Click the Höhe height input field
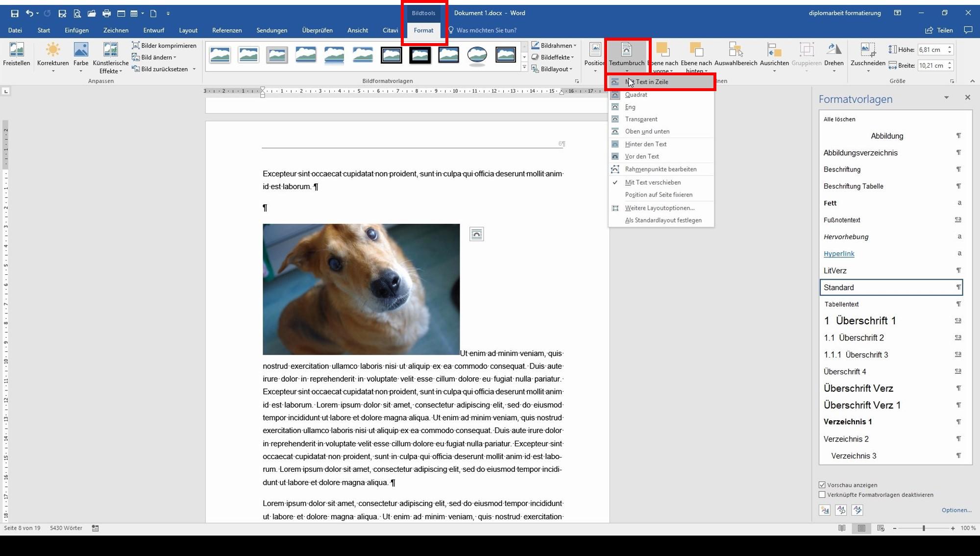Image resolution: width=980 pixels, height=556 pixels. [x=931, y=49]
